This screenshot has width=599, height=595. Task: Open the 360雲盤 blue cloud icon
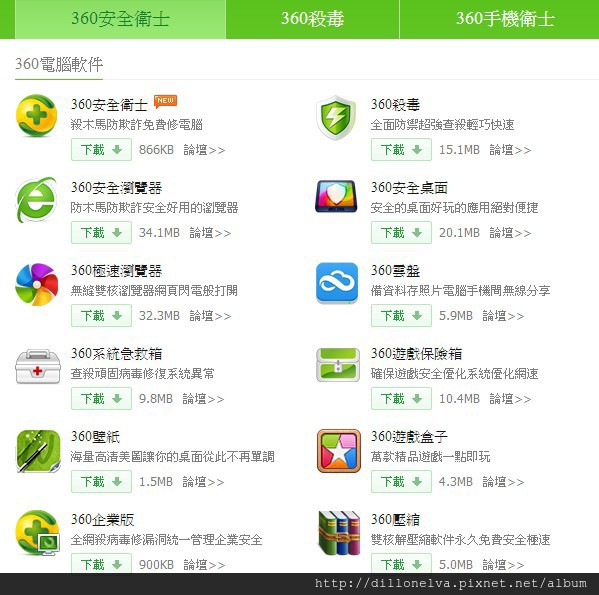click(337, 283)
